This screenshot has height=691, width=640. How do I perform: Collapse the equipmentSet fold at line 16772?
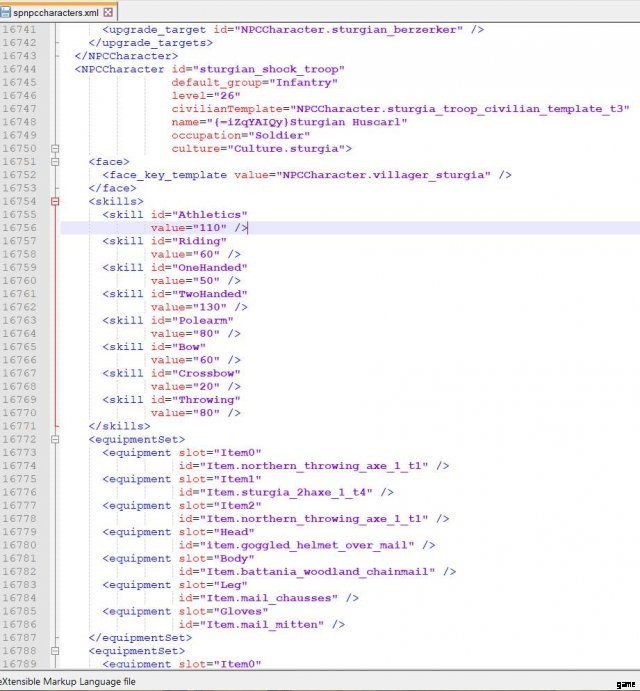(x=55, y=439)
